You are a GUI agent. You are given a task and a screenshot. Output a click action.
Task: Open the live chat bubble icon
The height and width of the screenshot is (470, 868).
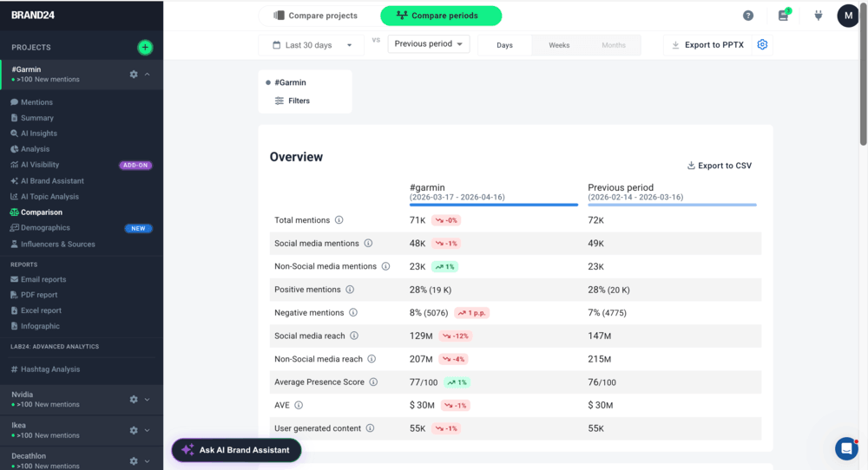click(846, 448)
